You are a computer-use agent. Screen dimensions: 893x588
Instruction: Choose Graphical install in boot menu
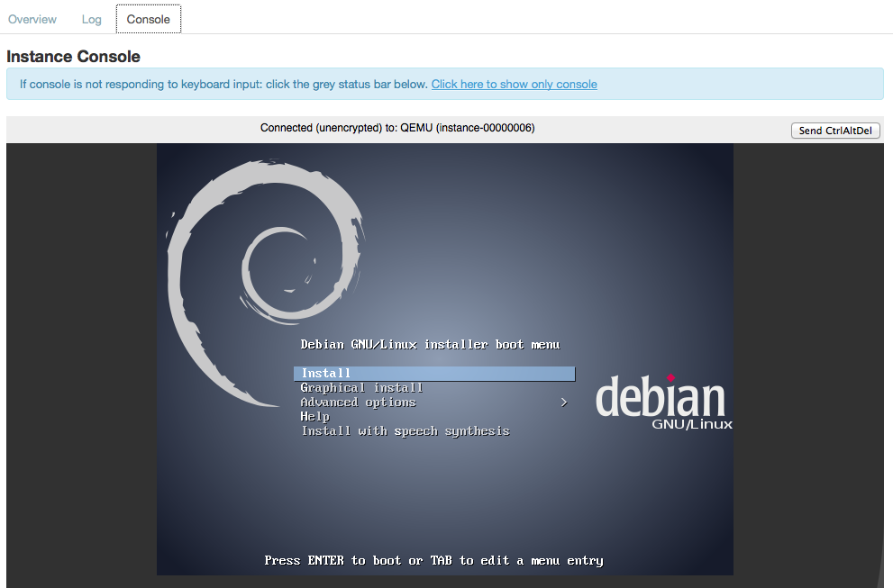tap(361, 388)
